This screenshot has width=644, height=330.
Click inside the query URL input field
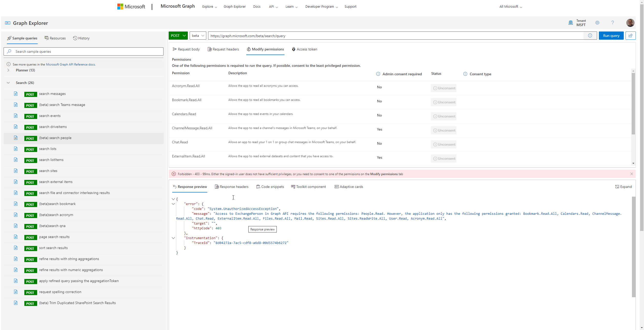(384, 36)
